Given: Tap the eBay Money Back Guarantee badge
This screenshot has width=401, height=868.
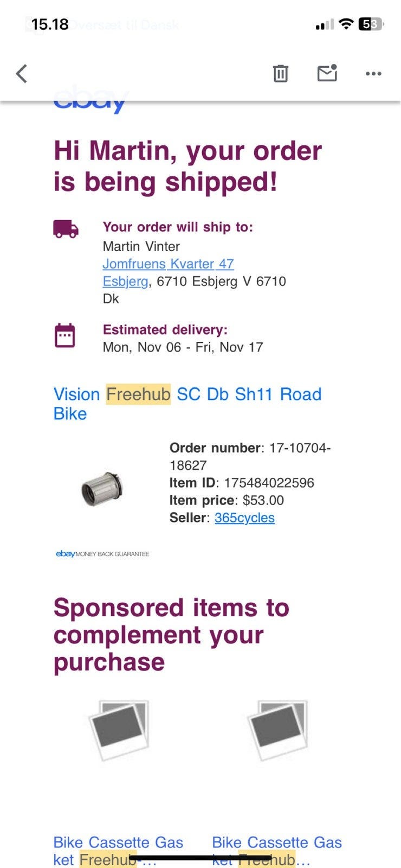Looking at the screenshot, I should 102,554.
